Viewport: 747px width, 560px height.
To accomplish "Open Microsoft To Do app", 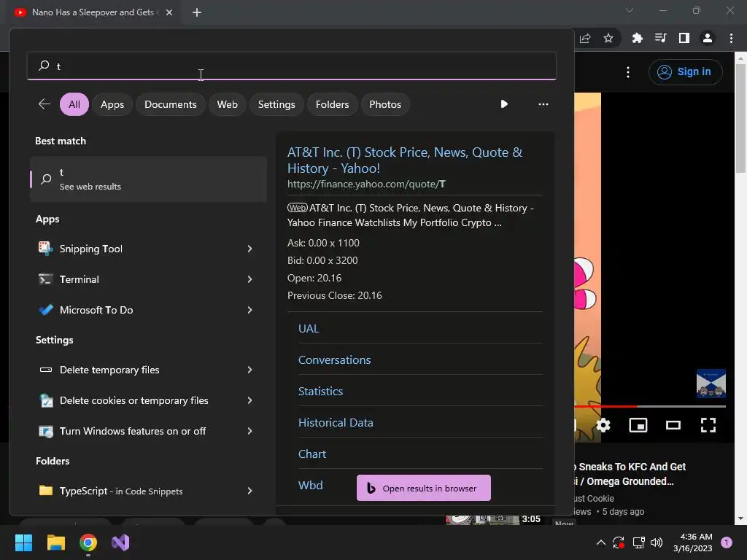I will [147, 310].
